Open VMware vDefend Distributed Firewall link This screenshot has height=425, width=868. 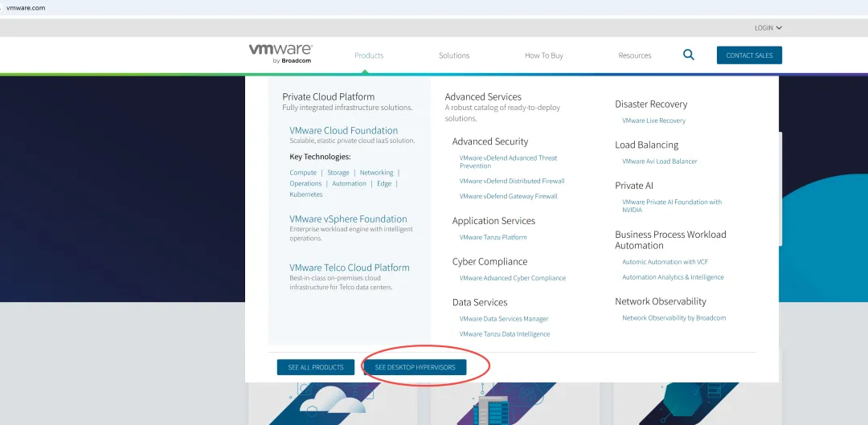click(511, 181)
